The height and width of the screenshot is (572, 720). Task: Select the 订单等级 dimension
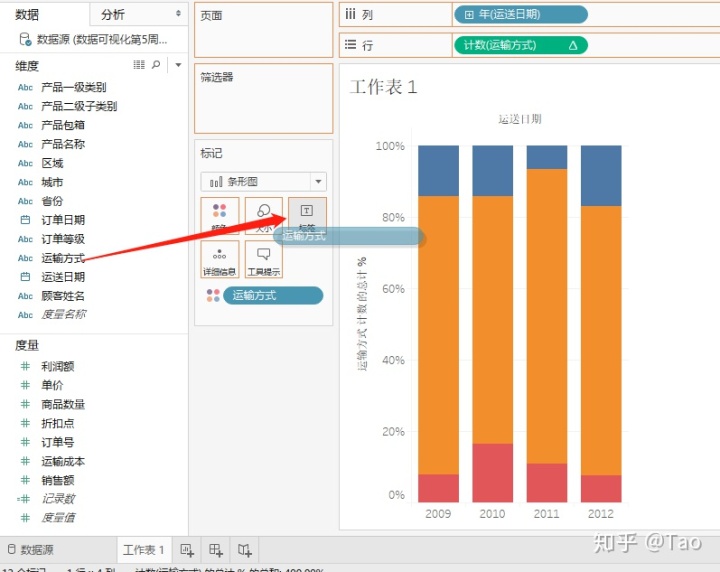pos(63,239)
